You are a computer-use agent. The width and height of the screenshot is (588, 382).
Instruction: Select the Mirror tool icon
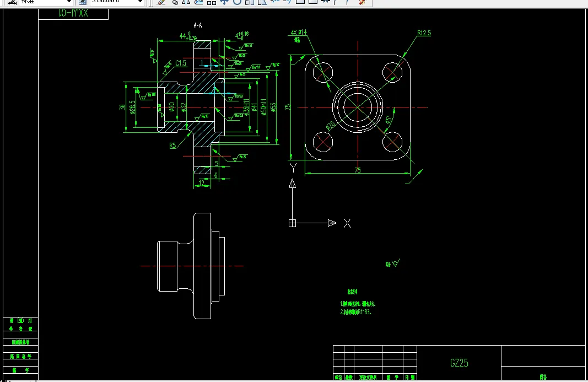point(185,3)
